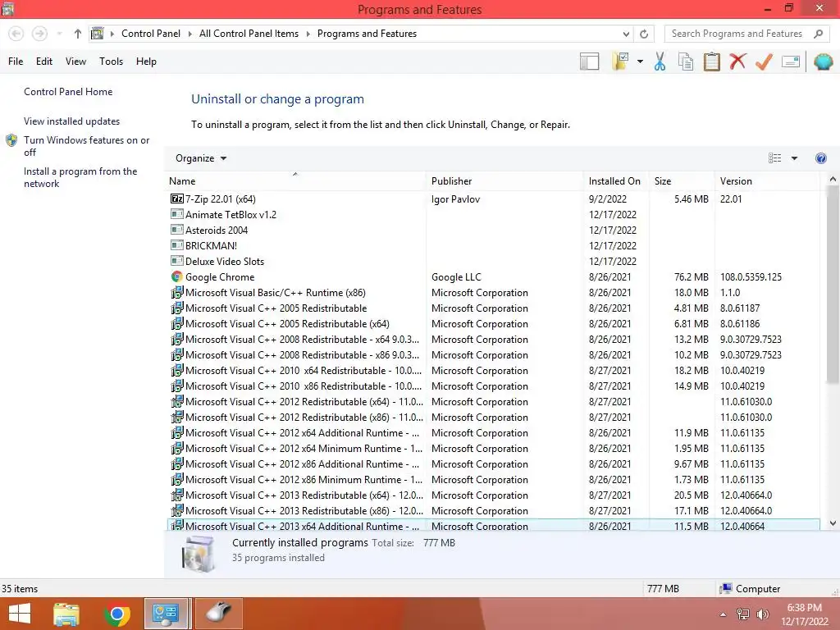The height and width of the screenshot is (630, 840).
Task: Sort by the Name column header
Action: pyautogui.click(x=295, y=181)
